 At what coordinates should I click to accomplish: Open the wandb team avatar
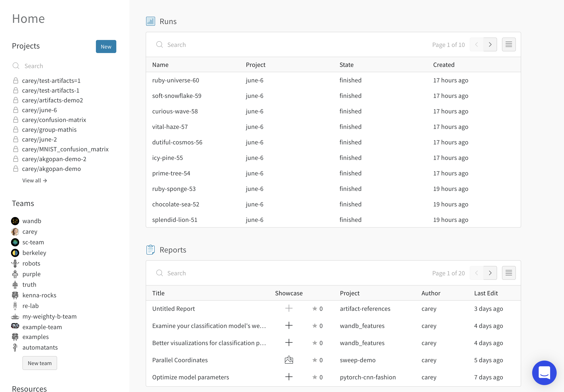15,221
